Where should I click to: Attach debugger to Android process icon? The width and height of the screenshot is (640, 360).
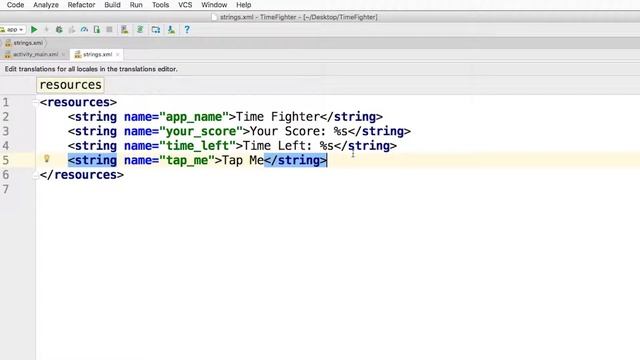[97, 29]
